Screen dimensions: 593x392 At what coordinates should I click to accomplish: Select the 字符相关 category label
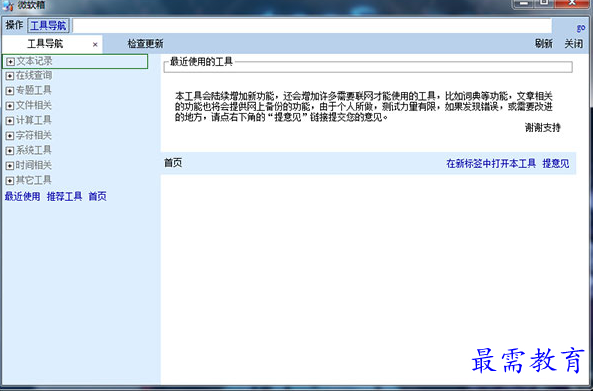coord(34,135)
